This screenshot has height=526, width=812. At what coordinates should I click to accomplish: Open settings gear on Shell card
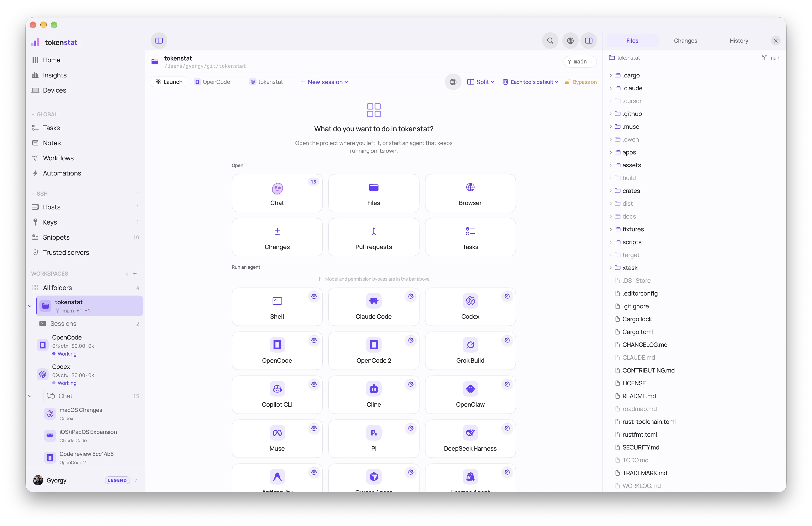click(x=314, y=296)
